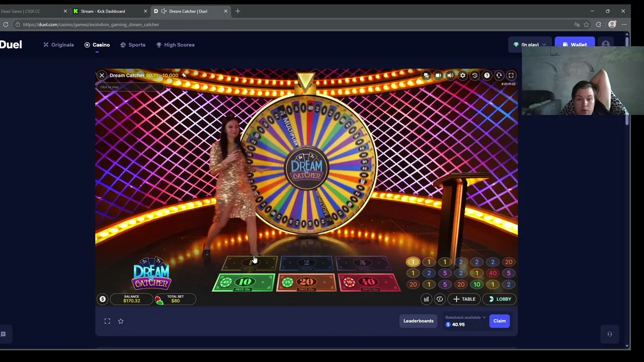The image size is (644, 362).
Task: Go to the Duel home logo
Action: pyautogui.click(x=11, y=45)
